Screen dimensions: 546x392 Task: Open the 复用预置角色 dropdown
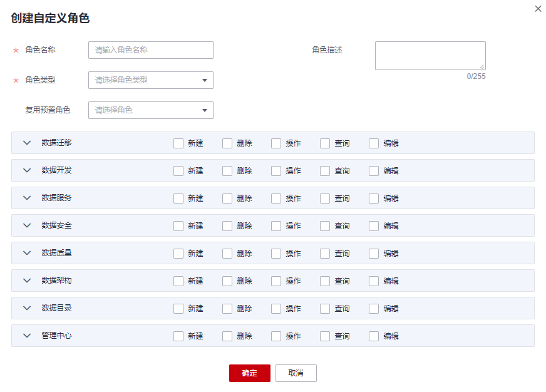click(151, 110)
